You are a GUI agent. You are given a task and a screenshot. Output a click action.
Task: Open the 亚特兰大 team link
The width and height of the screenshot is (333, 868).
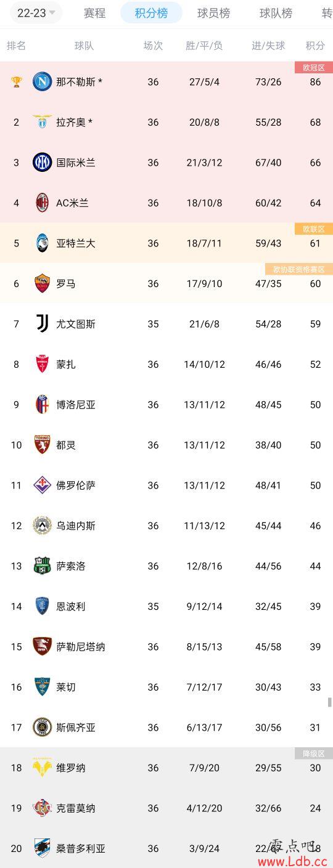click(76, 243)
